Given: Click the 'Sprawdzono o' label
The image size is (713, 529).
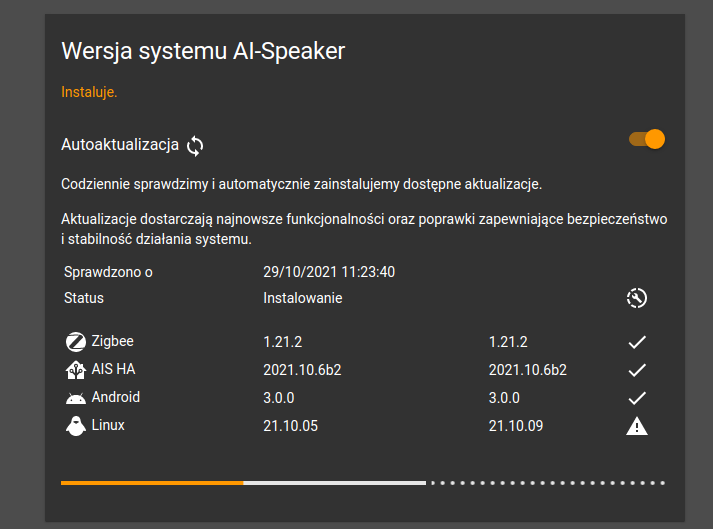Looking at the screenshot, I should click(x=108, y=272).
